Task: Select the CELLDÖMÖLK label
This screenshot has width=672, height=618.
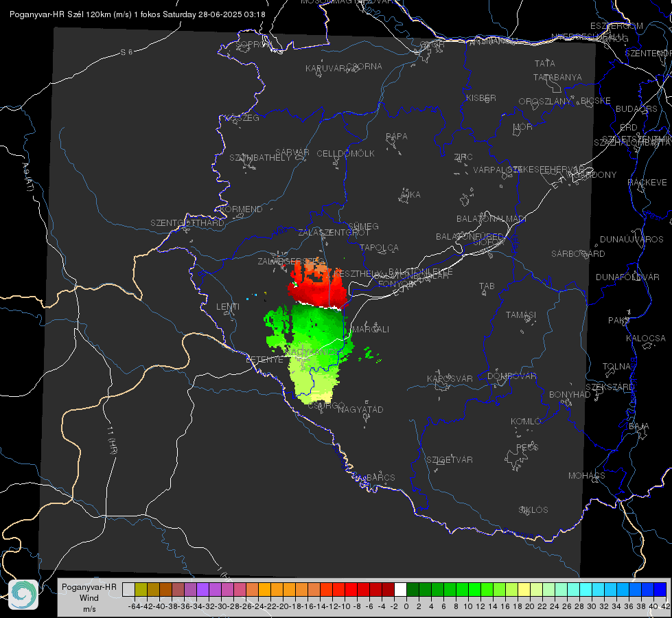Action: click(x=345, y=154)
